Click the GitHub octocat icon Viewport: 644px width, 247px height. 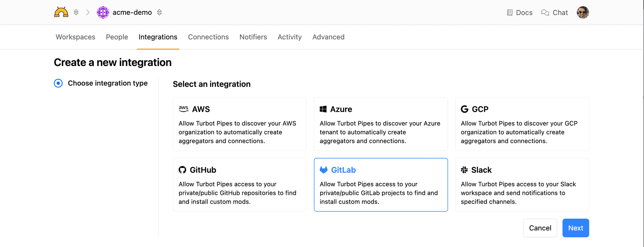point(182,170)
